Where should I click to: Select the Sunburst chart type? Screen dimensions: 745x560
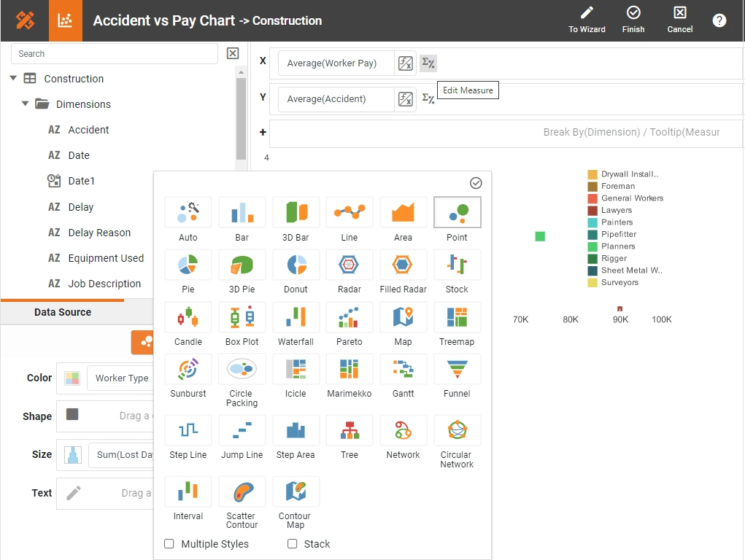pos(188,368)
